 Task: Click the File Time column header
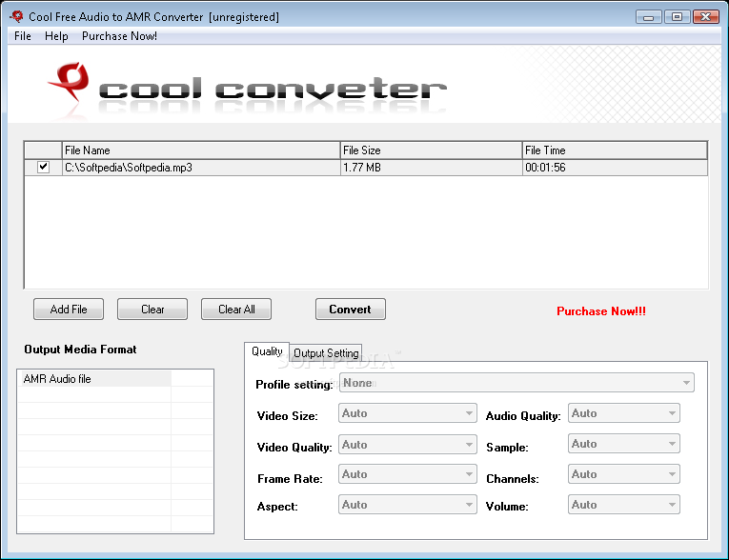pos(615,150)
